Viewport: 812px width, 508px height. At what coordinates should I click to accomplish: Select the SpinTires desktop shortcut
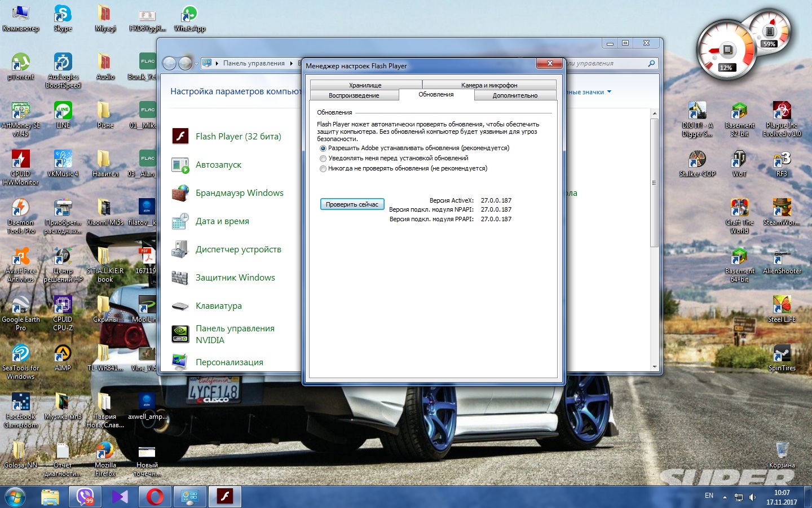point(782,358)
